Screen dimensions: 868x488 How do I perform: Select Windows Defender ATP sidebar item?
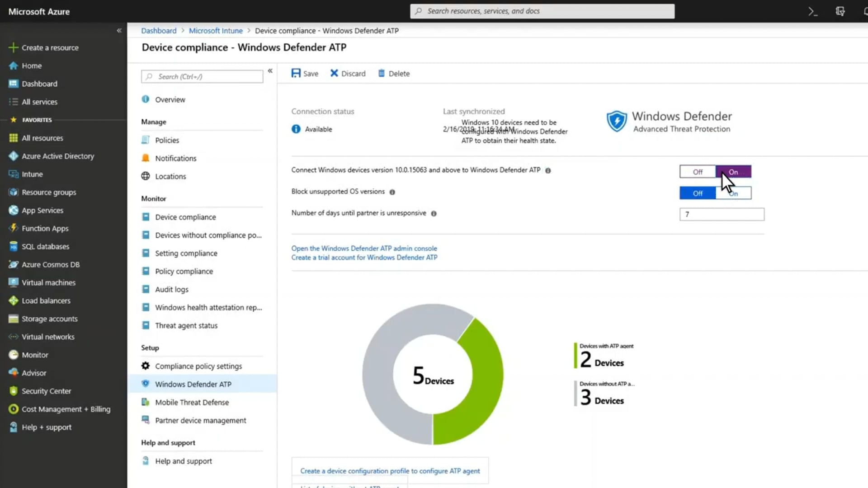point(193,384)
